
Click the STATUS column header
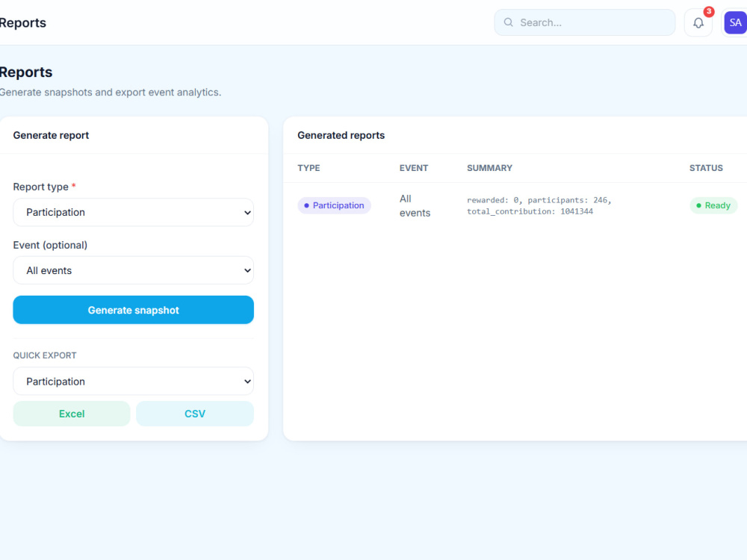tap(706, 168)
